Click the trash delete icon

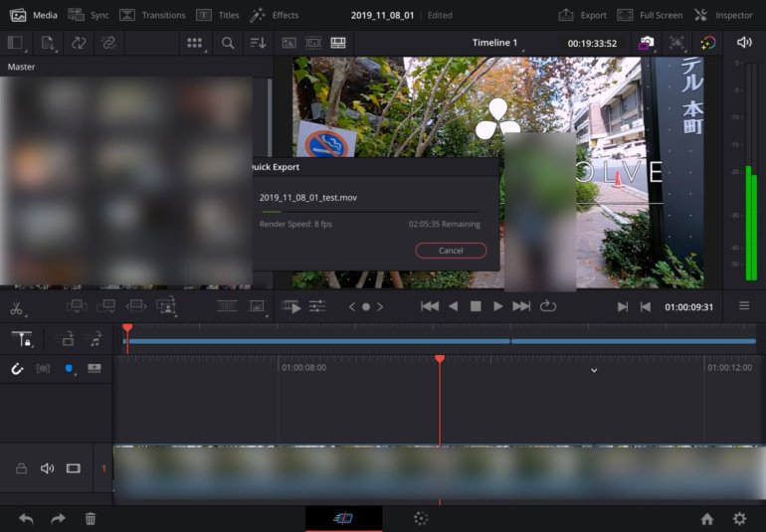[91, 518]
